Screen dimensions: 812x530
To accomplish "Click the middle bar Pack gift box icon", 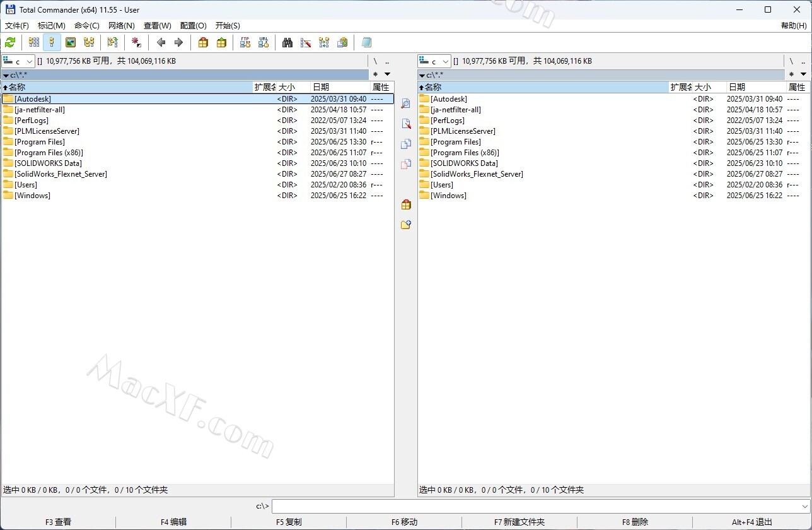I will (406, 204).
